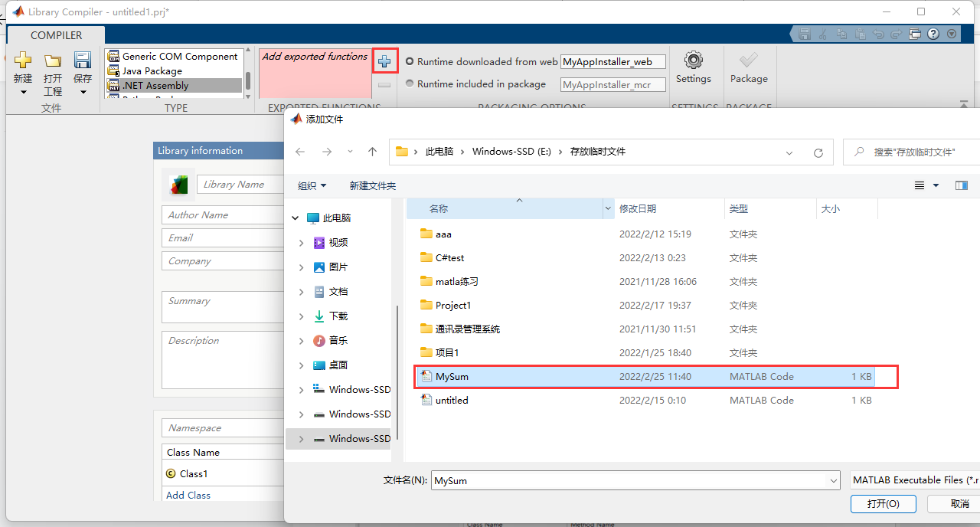This screenshot has height=527, width=980.
Task: Click the refresh icon in address bar
Action: [818, 152]
